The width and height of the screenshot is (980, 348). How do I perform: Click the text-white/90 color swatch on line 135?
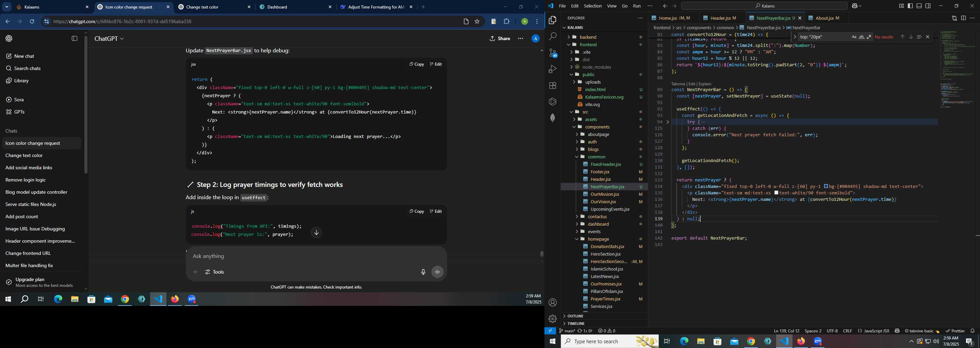pos(777,193)
